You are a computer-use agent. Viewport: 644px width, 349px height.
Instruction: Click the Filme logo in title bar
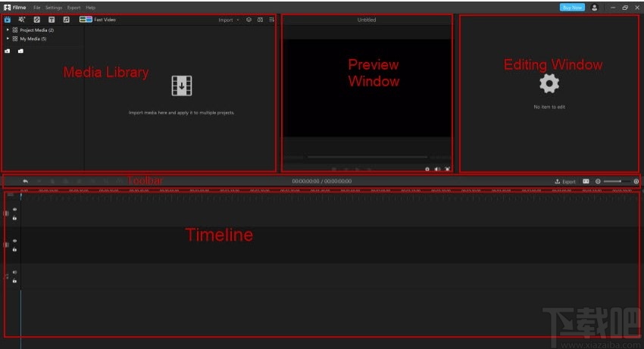(x=15, y=8)
